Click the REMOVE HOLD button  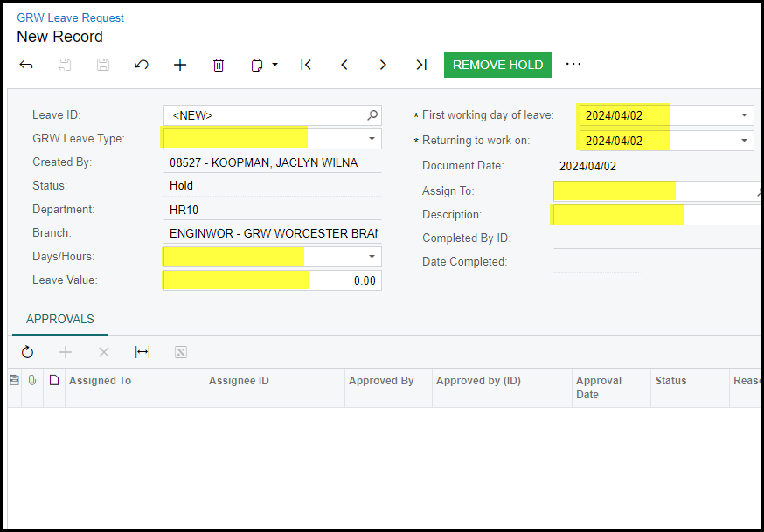pos(497,65)
